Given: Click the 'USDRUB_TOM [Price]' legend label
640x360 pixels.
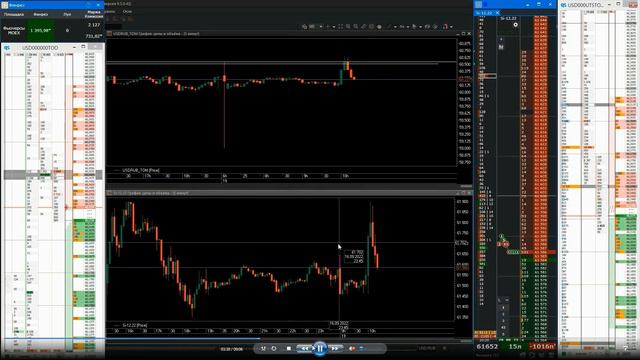Looking at the screenshot, I should click(x=141, y=170).
